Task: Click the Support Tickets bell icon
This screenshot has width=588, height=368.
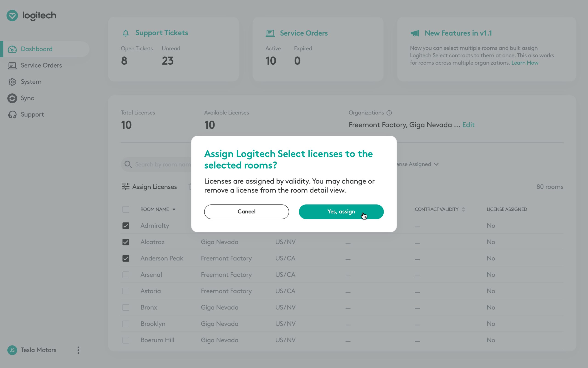Action: click(126, 33)
